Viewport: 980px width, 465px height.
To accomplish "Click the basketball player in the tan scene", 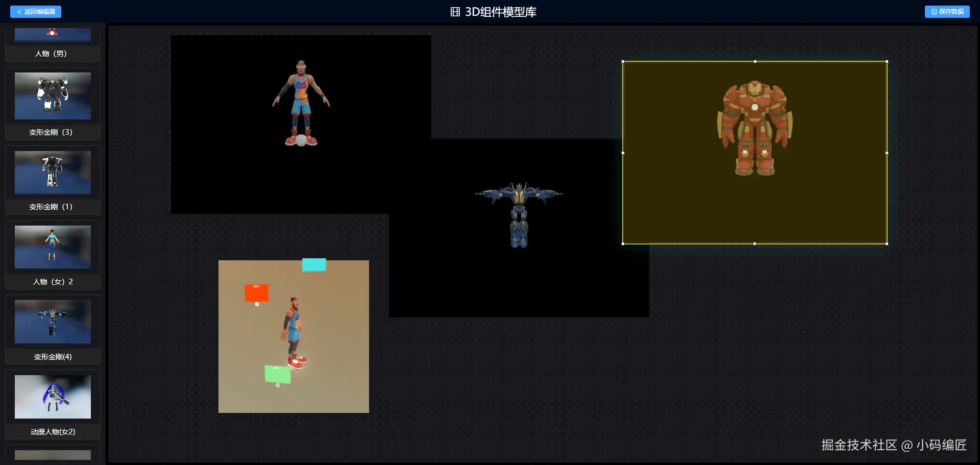I will click(x=293, y=333).
